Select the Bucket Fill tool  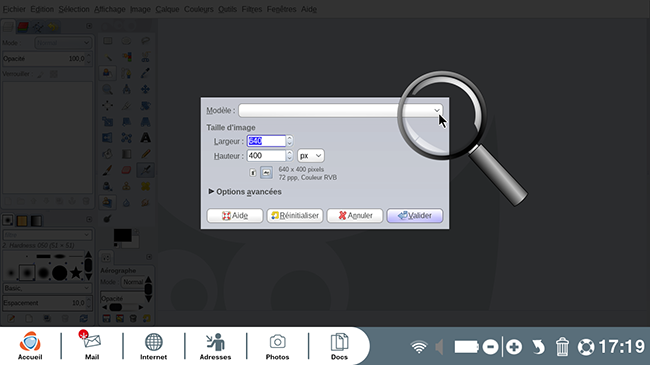point(108,154)
